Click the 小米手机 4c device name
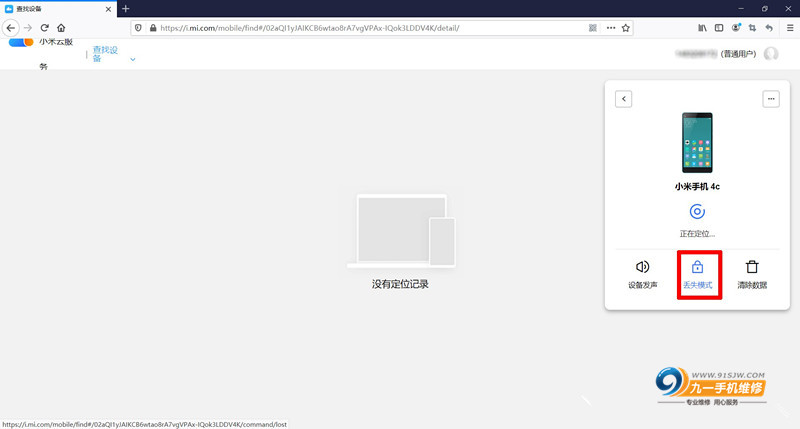800x429 pixels. [x=697, y=187]
